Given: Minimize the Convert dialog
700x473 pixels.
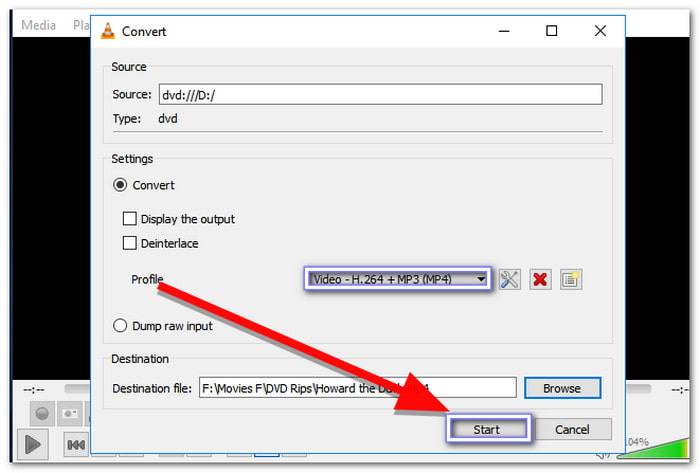Looking at the screenshot, I should pos(504,31).
